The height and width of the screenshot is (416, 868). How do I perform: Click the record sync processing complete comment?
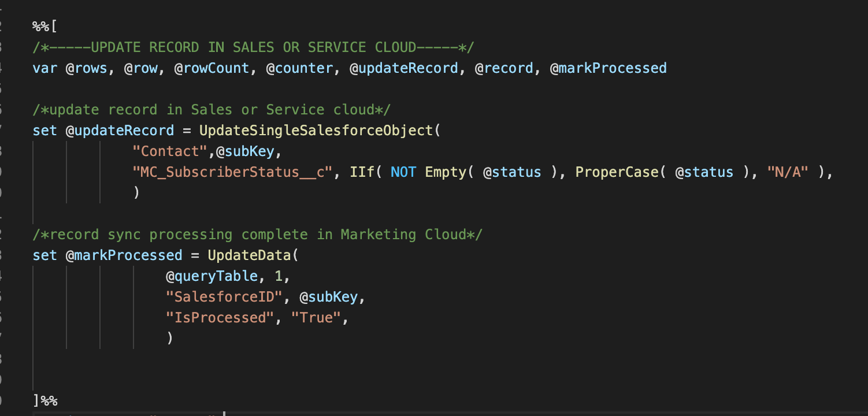point(257,235)
